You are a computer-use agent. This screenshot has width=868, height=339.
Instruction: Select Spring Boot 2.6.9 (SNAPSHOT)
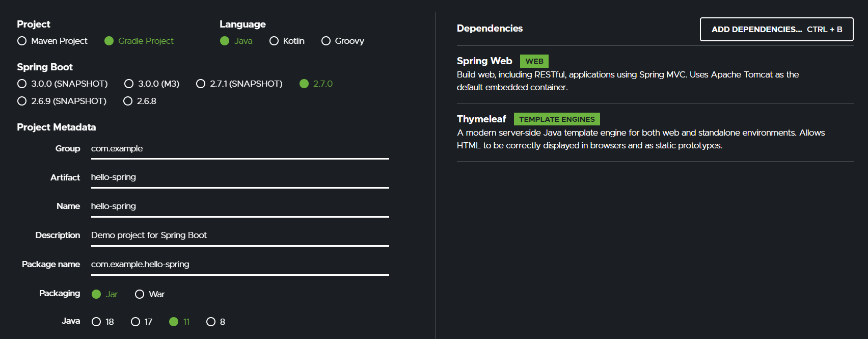[22, 101]
